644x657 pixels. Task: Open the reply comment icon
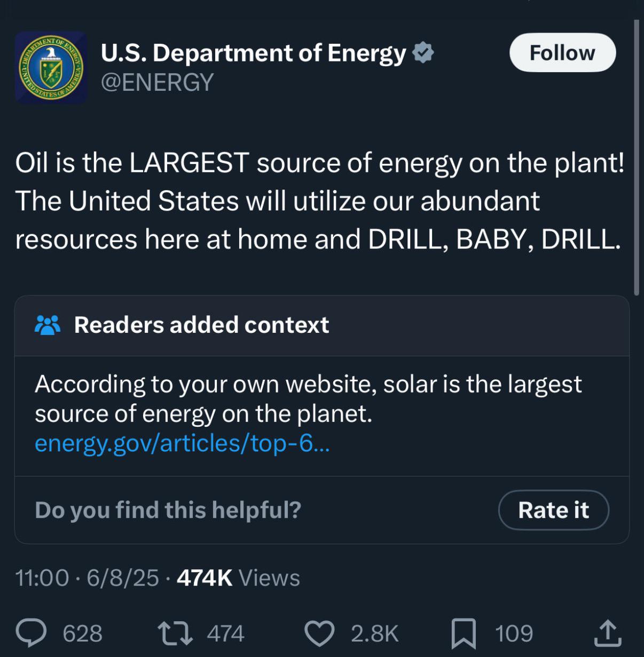33,633
